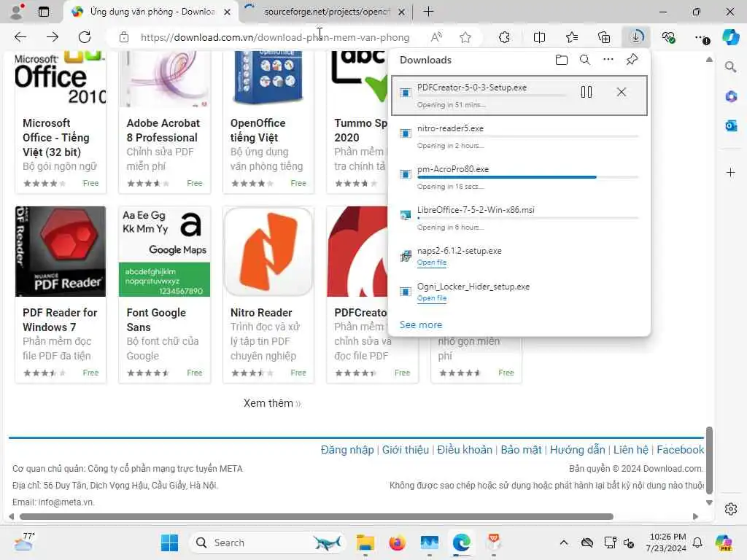Select nitro-reader5.exe download entry
Viewport: 747px width, 560px height.
519,136
